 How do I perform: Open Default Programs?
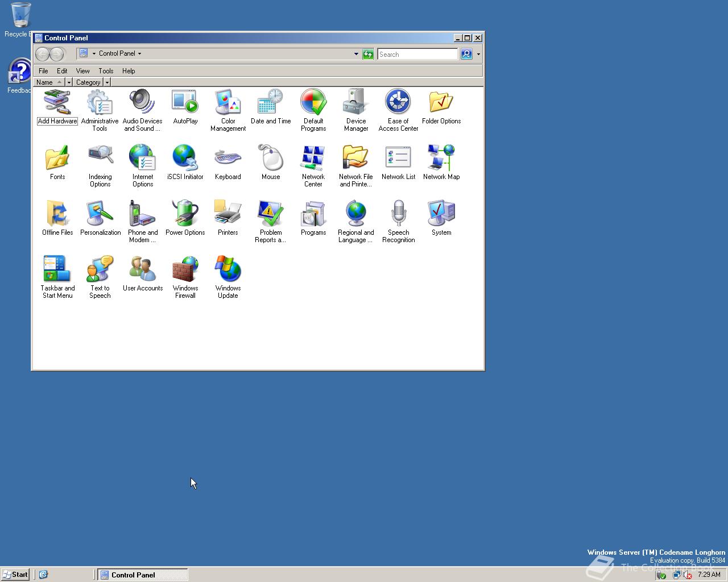[x=313, y=110]
